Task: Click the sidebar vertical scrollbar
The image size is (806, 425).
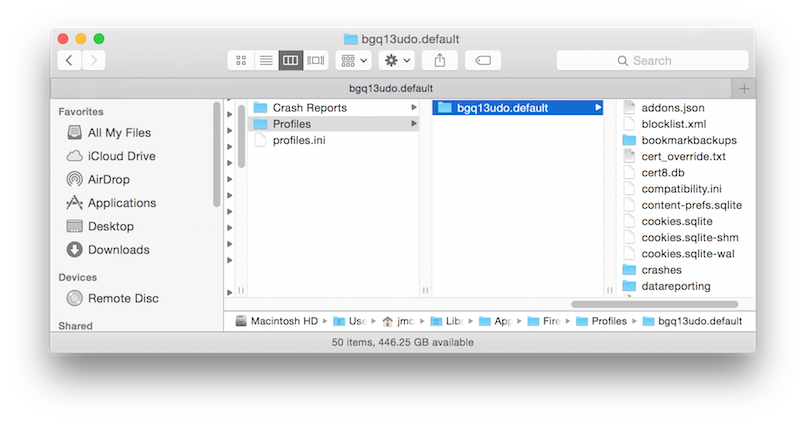Action: pos(216,154)
